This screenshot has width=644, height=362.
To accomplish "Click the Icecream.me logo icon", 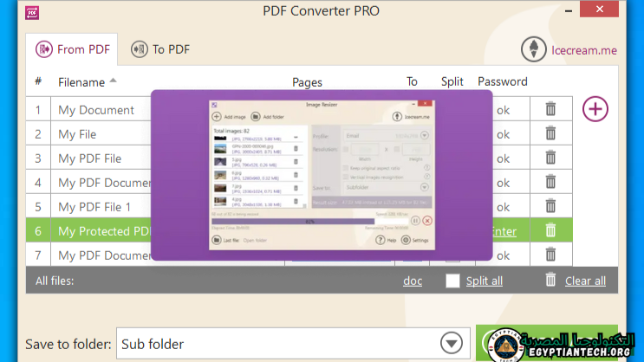I will [534, 49].
